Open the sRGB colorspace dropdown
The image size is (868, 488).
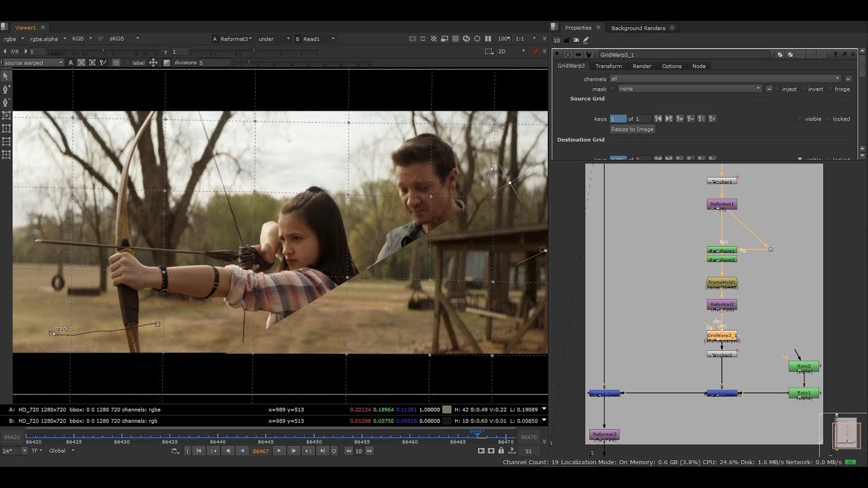tap(123, 39)
